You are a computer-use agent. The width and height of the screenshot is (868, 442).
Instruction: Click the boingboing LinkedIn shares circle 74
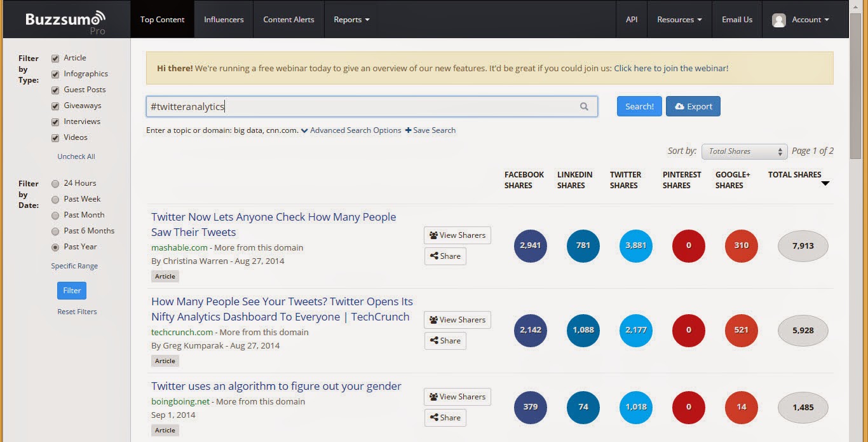(583, 407)
